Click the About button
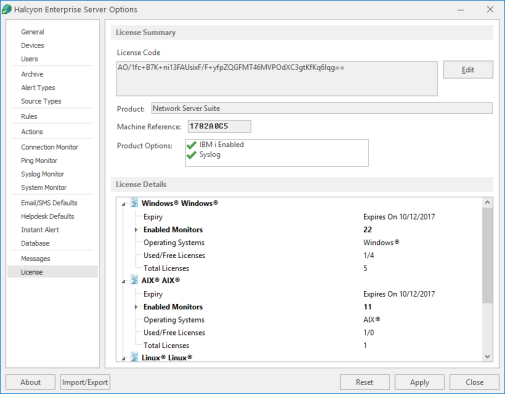 (x=30, y=382)
